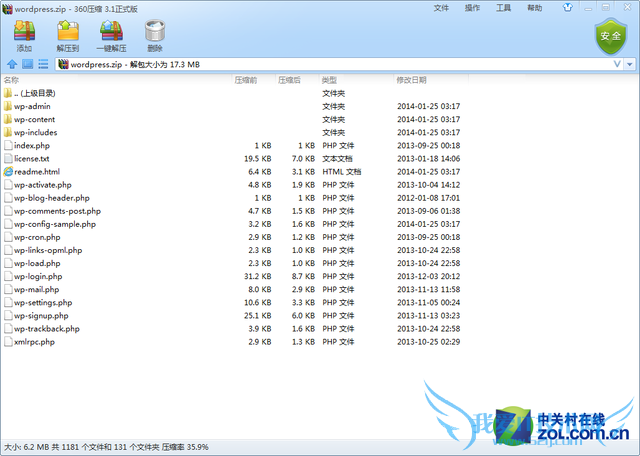Open the address bar dropdown arrow
Screen dimensions: 640x456
click(x=630, y=65)
